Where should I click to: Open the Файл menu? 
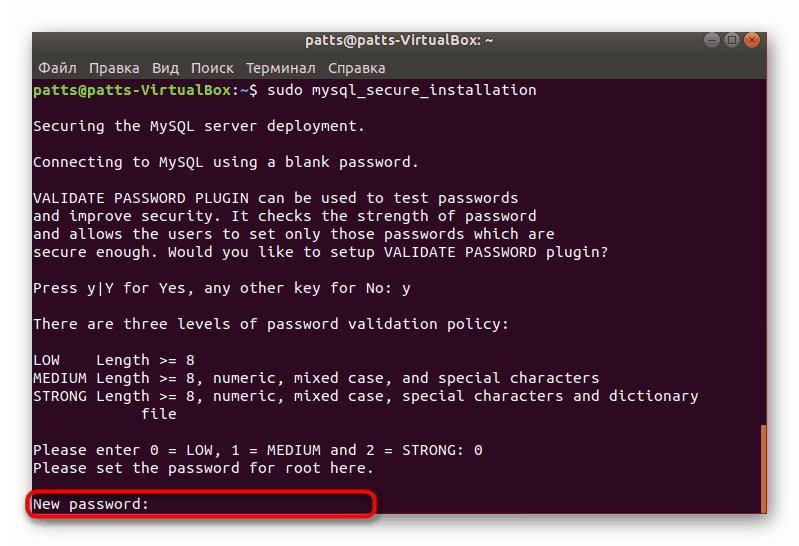click(x=57, y=68)
